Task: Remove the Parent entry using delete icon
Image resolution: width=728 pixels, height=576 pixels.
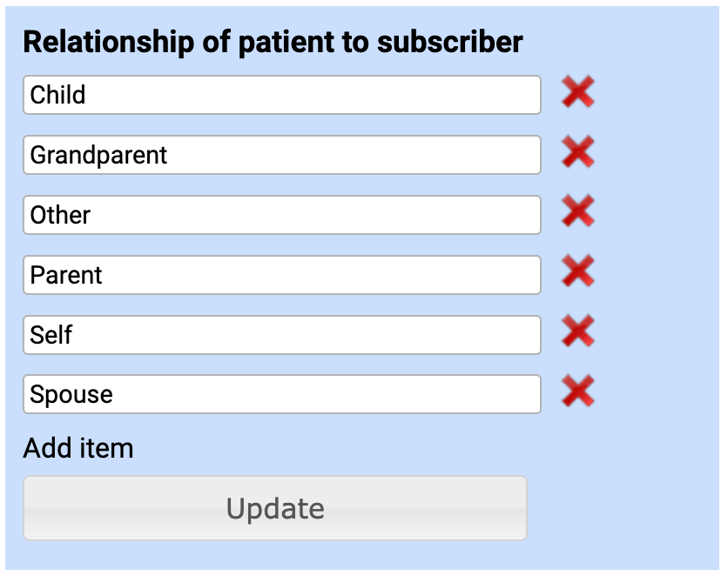Action: (x=578, y=273)
